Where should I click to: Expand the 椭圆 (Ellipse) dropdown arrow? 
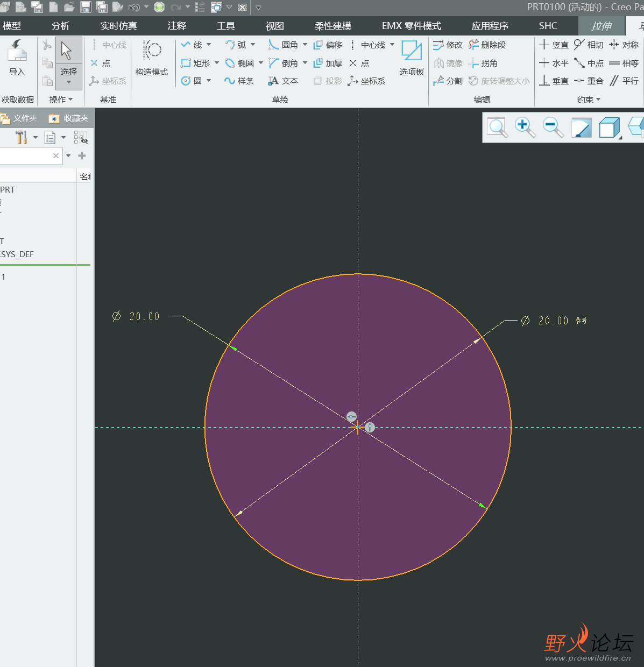click(x=261, y=63)
